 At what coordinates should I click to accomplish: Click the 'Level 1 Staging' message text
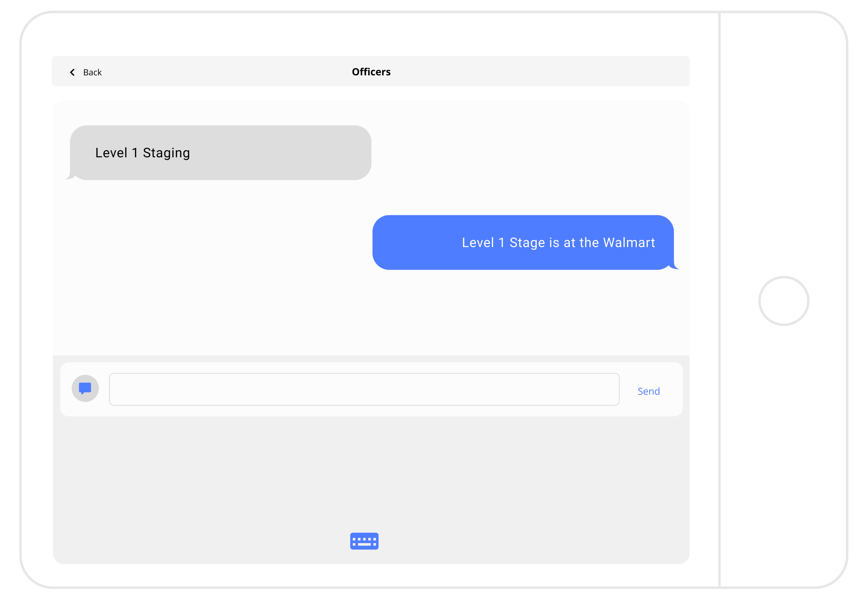[142, 153]
